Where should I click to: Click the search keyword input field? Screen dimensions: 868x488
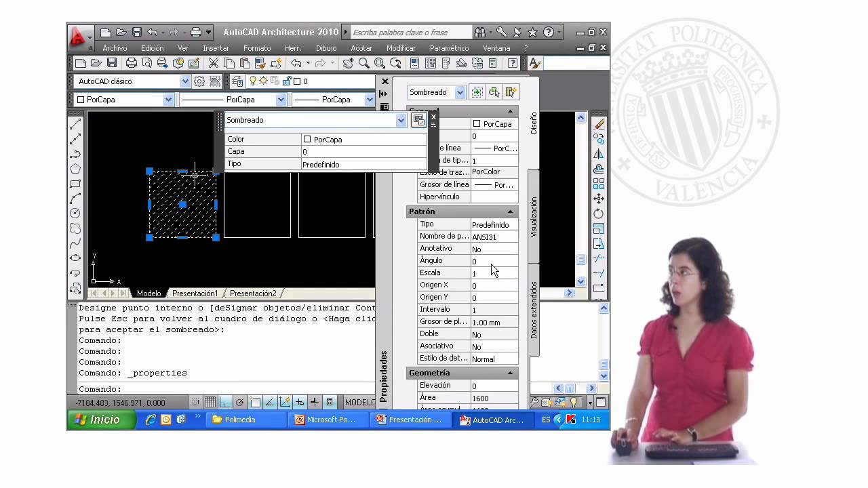point(410,32)
